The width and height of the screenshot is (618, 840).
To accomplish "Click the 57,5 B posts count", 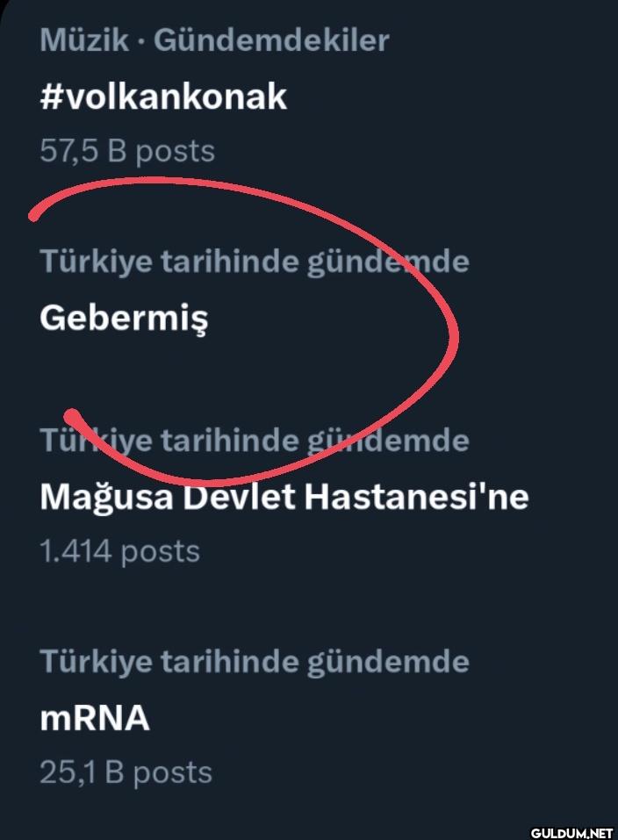I will click(127, 151).
